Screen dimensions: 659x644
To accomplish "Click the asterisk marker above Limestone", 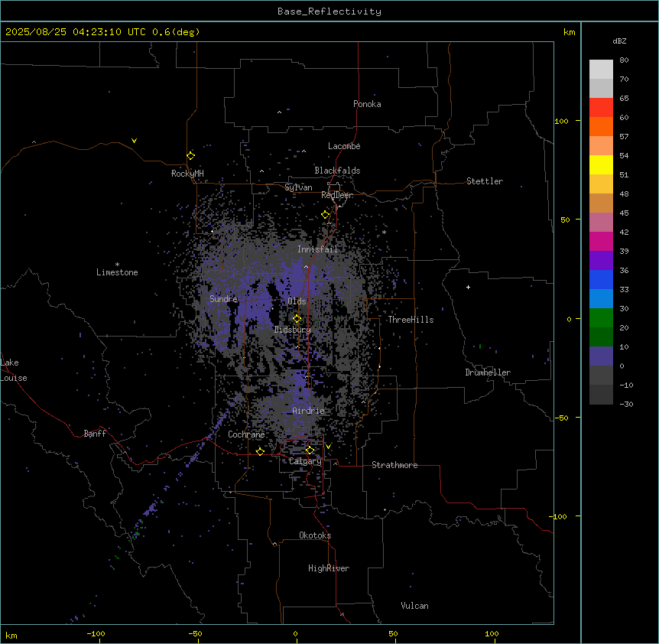I will 117,265.
